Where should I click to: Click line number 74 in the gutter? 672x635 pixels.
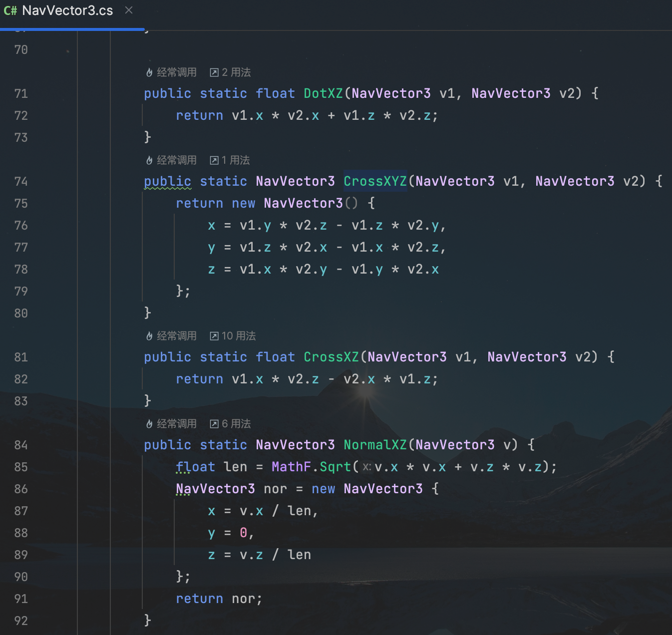pyautogui.click(x=21, y=181)
